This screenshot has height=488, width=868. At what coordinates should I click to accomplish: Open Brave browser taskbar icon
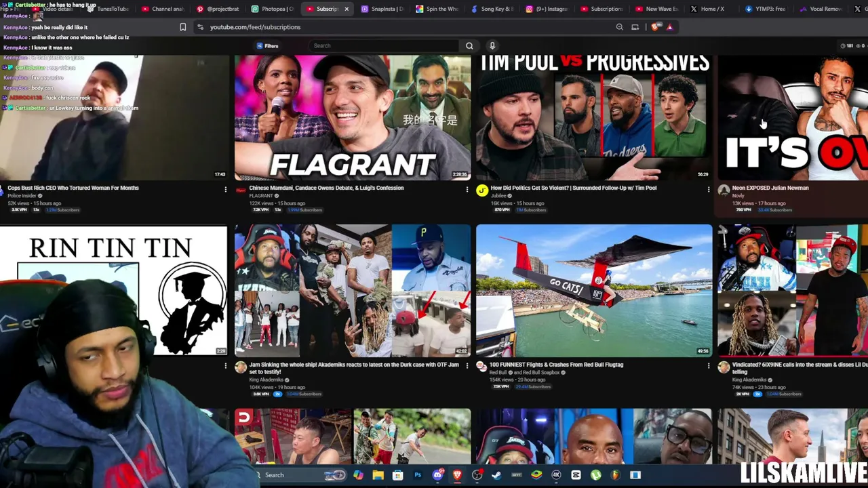(x=457, y=475)
